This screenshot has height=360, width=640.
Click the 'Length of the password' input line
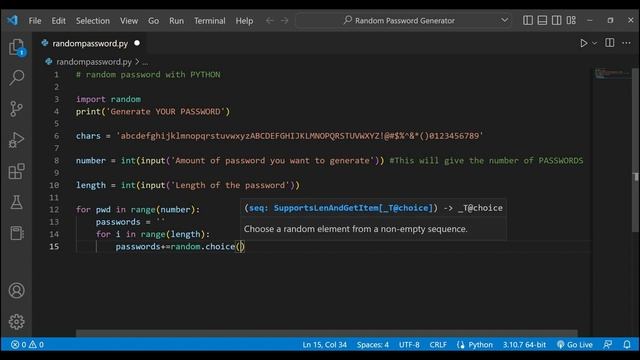(x=188, y=185)
